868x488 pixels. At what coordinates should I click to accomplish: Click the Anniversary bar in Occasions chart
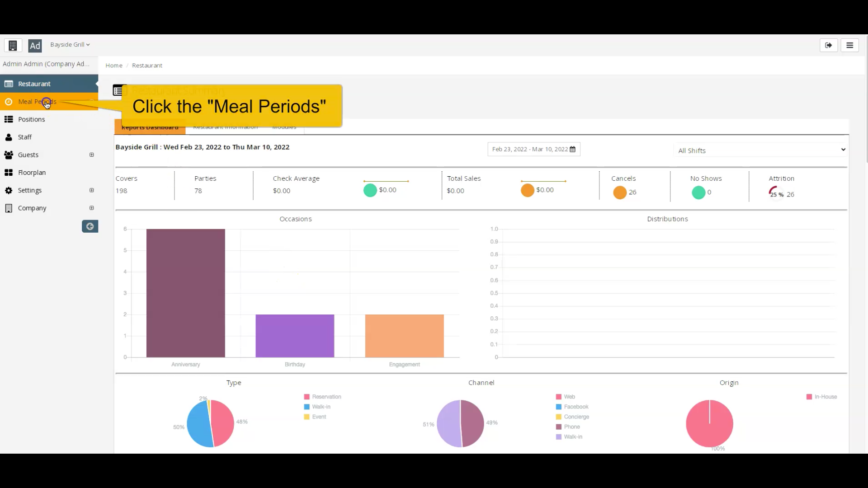tap(186, 293)
